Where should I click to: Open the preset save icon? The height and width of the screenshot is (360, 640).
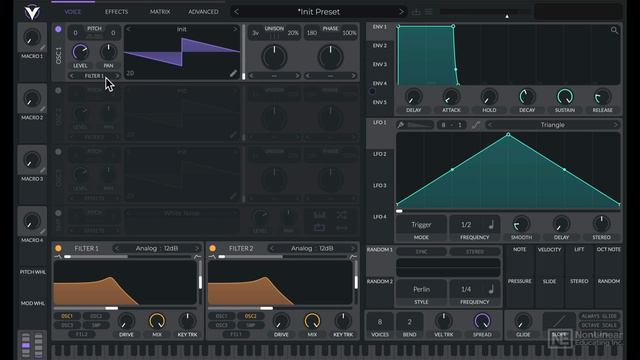click(416, 12)
